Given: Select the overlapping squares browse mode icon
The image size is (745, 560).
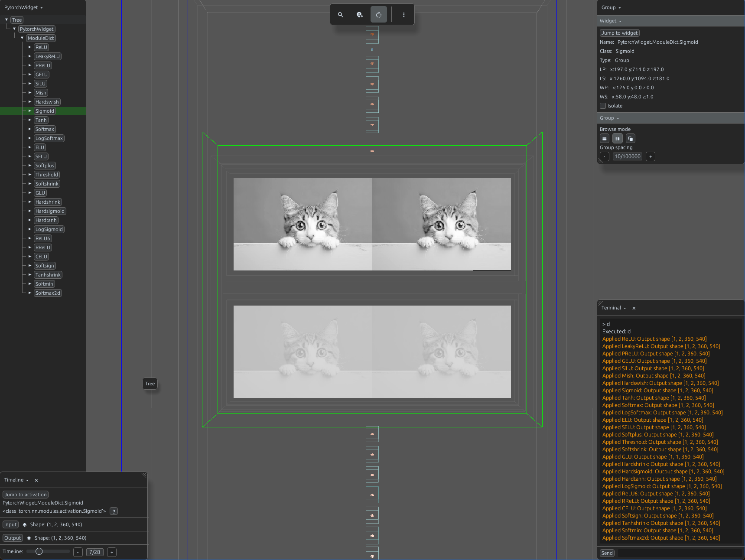Looking at the screenshot, I should [x=631, y=139].
